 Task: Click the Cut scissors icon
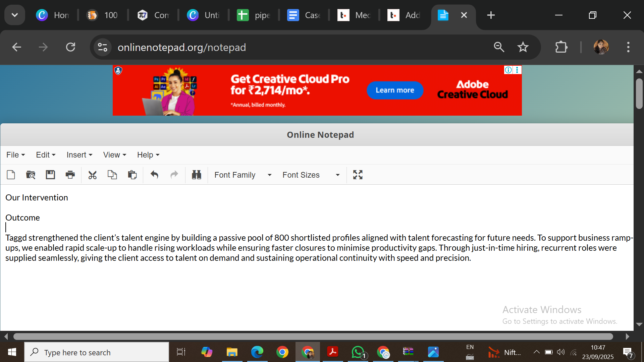tap(92, 175)
